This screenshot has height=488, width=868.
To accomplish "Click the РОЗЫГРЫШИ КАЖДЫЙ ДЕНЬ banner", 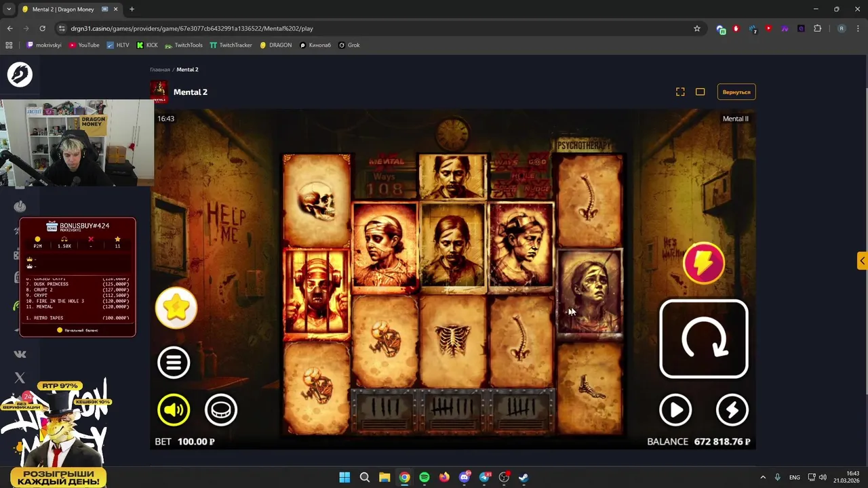I will click(58, 477).
